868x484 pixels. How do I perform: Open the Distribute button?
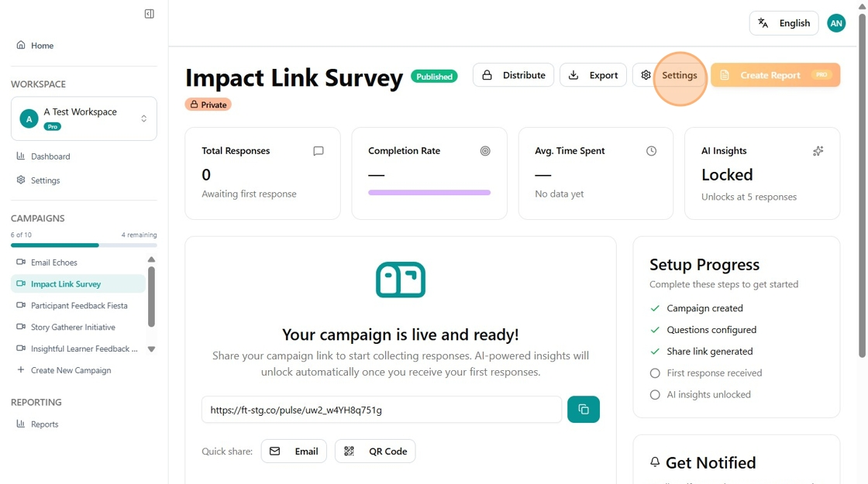pos(513,75)
